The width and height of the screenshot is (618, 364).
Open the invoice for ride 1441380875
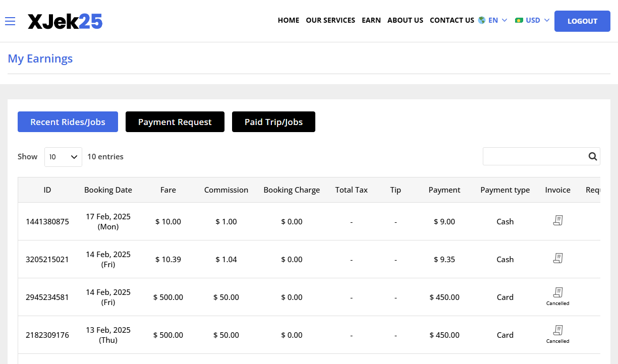pos(557,220)
